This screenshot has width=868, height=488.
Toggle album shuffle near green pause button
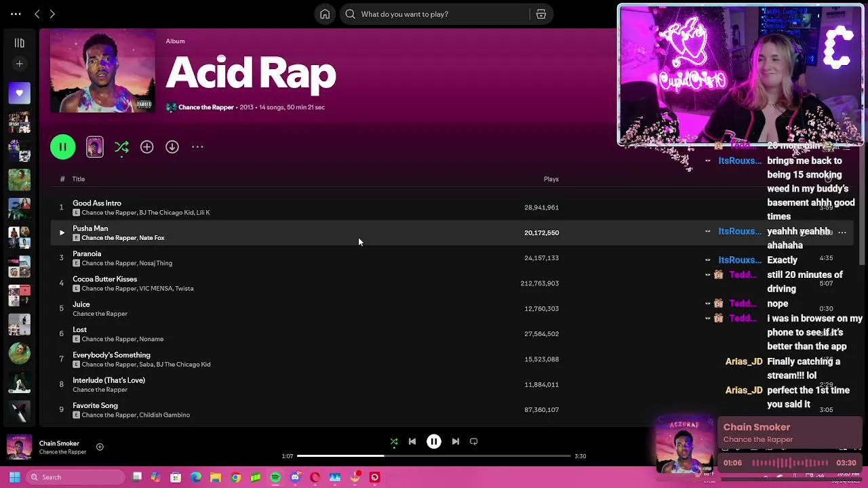point(121,147)
